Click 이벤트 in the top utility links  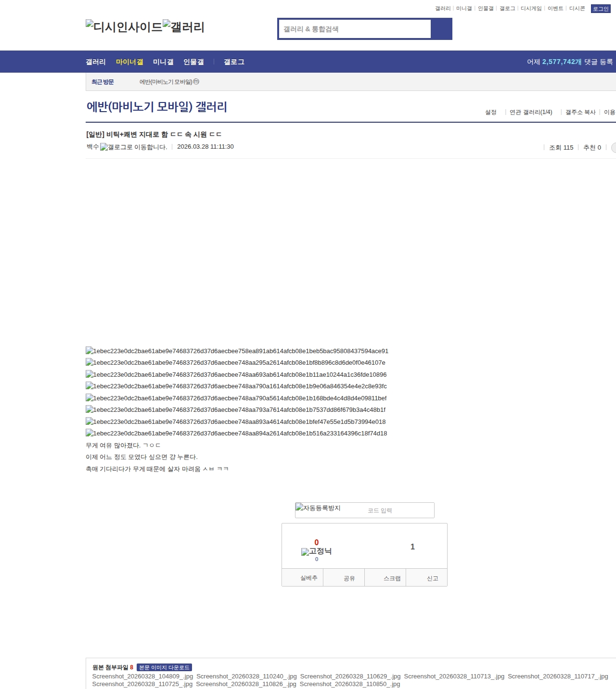click(555, 9)
